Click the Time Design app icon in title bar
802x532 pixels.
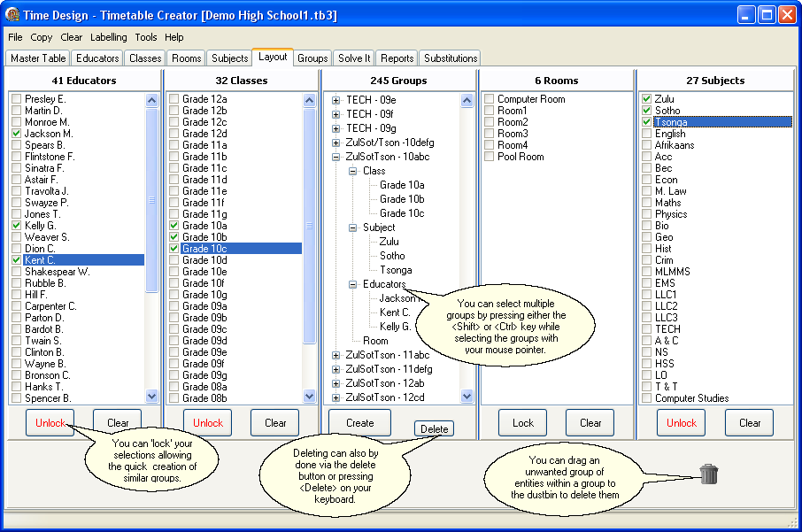point(12,15)
